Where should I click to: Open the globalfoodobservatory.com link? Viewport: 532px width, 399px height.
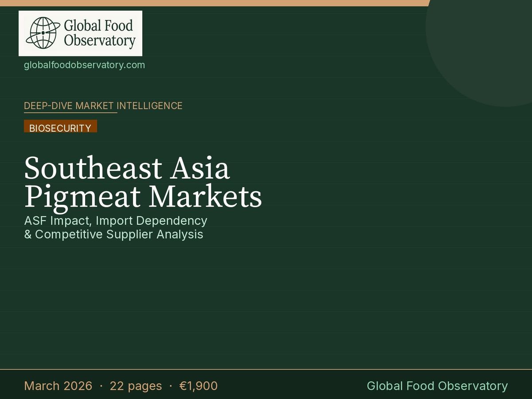tap(84, 65)
